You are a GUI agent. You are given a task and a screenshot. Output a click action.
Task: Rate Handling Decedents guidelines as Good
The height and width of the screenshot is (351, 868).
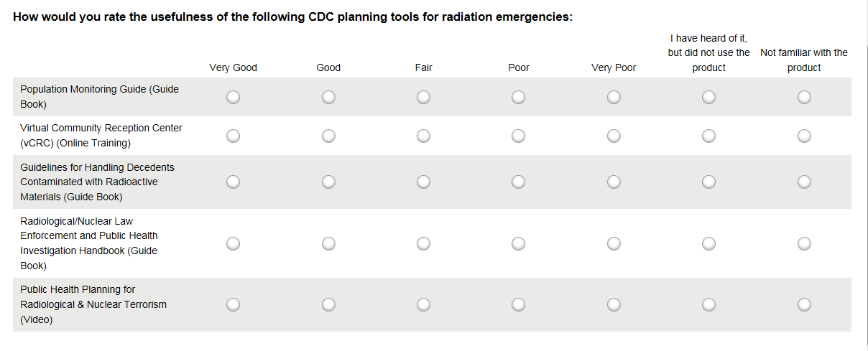(328, 182)
